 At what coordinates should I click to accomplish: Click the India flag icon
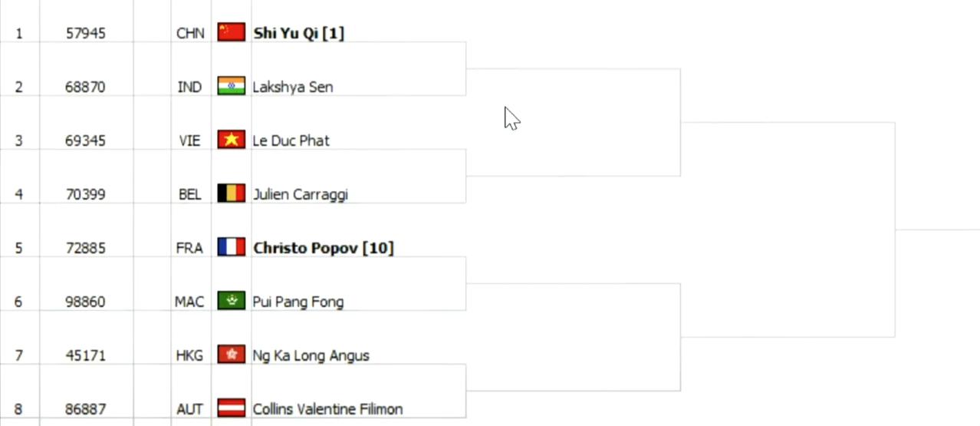231,86
